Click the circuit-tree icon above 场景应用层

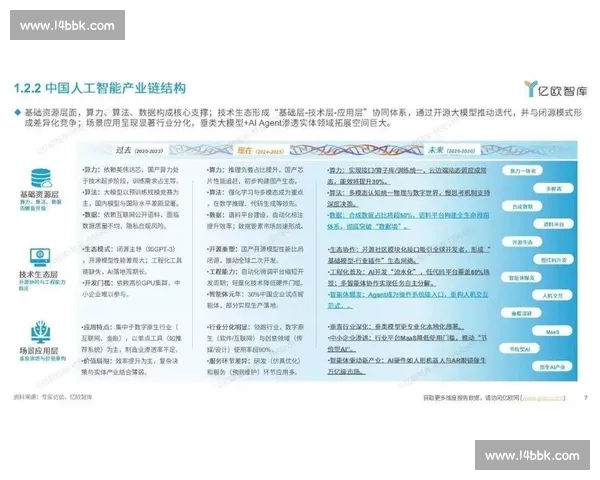coord(41,332)
